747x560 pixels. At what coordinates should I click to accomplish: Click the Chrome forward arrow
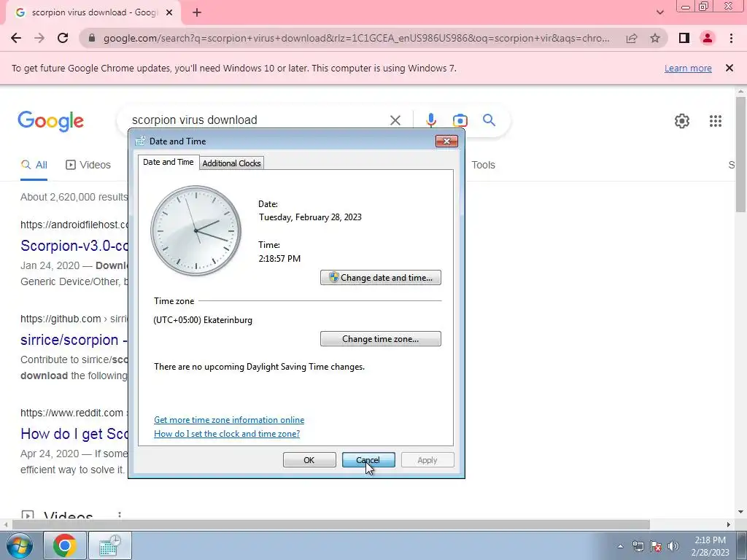coord(39,38)
